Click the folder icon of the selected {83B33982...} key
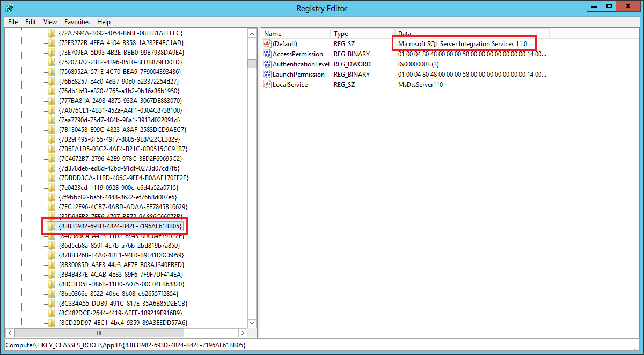 click(x=52, y=226)
